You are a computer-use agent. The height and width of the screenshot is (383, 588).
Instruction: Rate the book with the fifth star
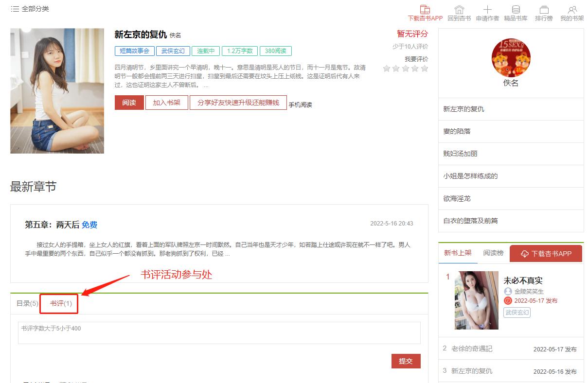(425, 69)
